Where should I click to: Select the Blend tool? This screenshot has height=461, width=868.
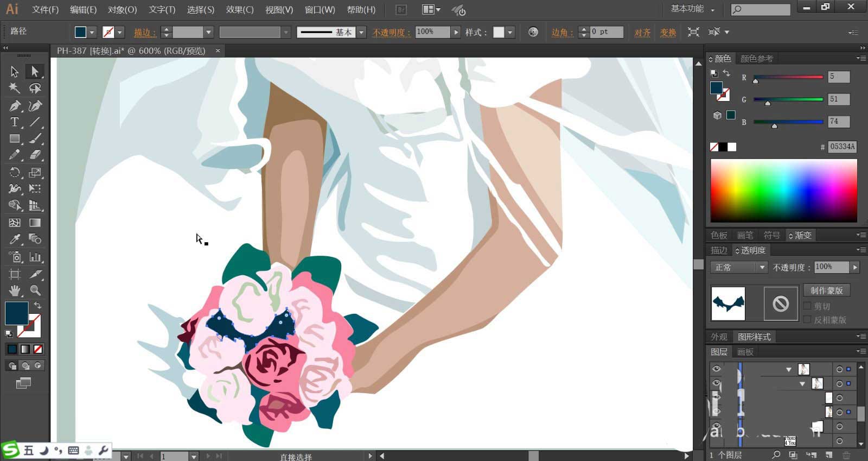[35, 239]
